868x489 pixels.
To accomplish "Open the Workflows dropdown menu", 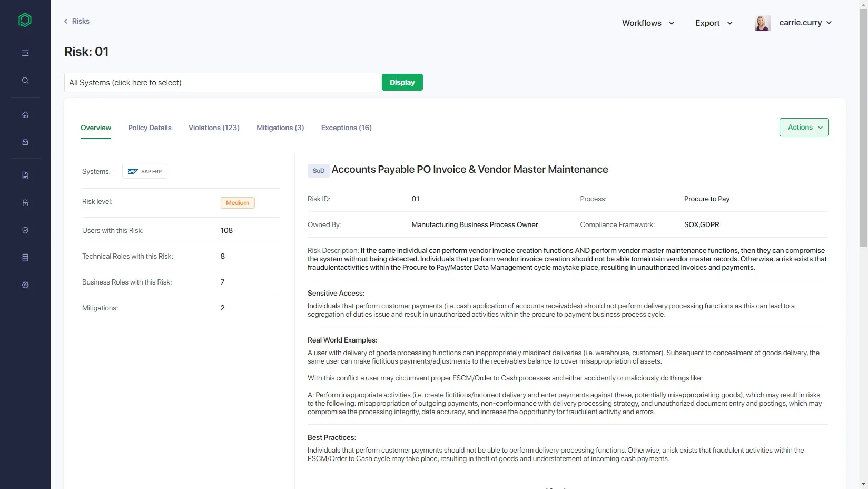I will [648, 23].
